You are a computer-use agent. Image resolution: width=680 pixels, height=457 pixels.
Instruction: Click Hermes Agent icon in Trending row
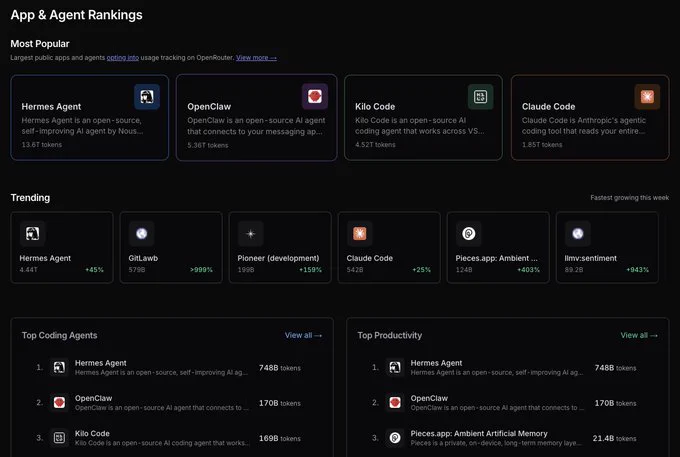tap(33, 234)
